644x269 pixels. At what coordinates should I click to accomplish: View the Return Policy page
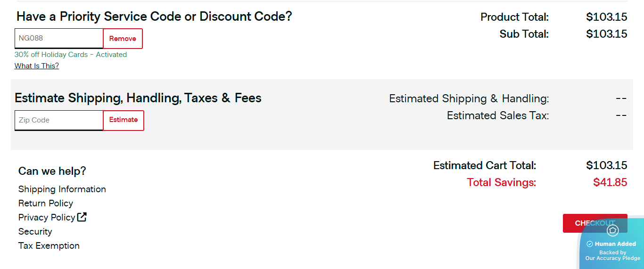(x=46, y=204)
